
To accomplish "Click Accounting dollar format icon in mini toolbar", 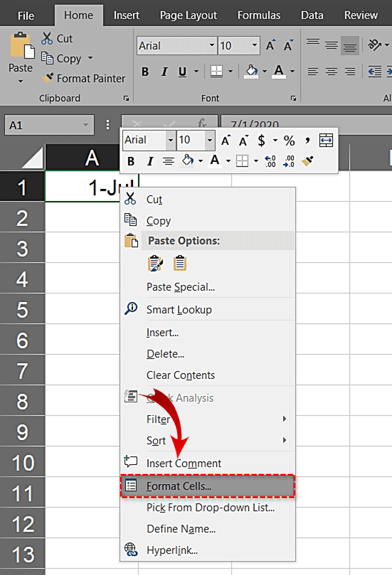I will click(x=261, y=140).
